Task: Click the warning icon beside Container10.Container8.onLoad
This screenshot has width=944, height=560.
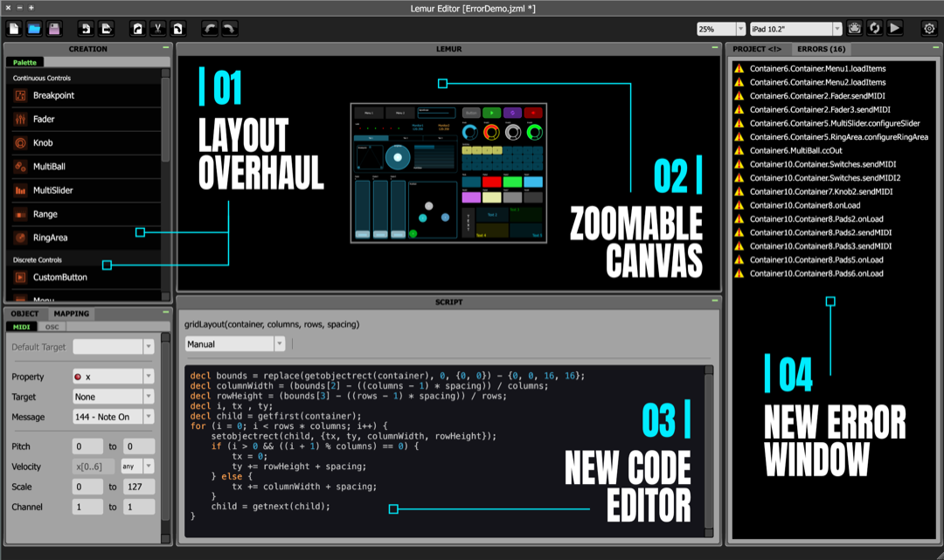Action: (x=739, y=205)
